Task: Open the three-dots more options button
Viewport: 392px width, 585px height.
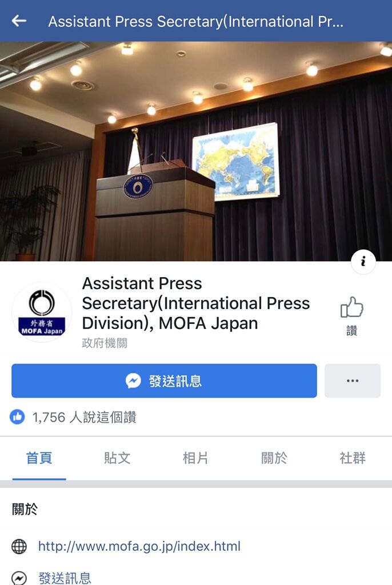Action: click(353, 380)
